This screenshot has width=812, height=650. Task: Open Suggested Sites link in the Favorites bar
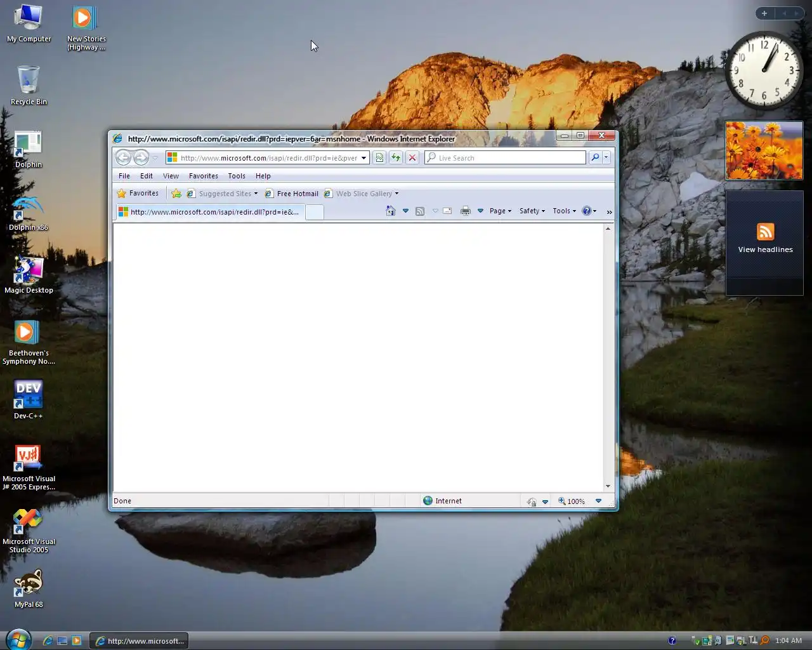pos(222,194)
